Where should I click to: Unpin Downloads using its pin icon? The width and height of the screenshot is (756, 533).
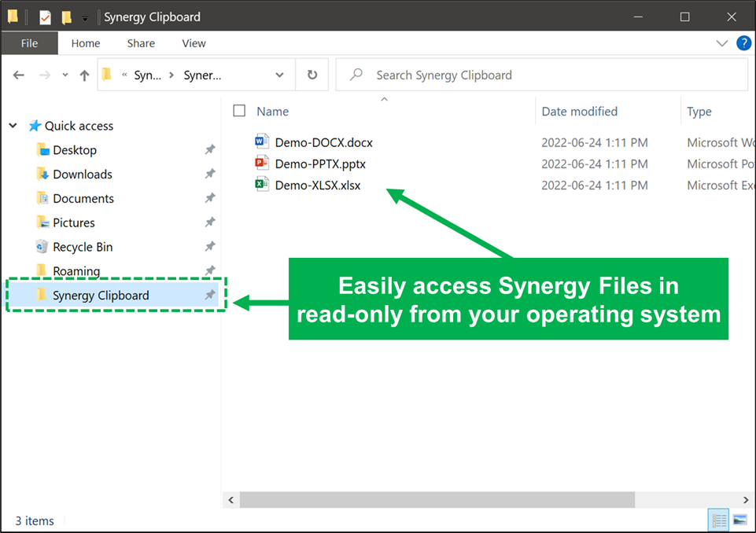tap(210, 174)
